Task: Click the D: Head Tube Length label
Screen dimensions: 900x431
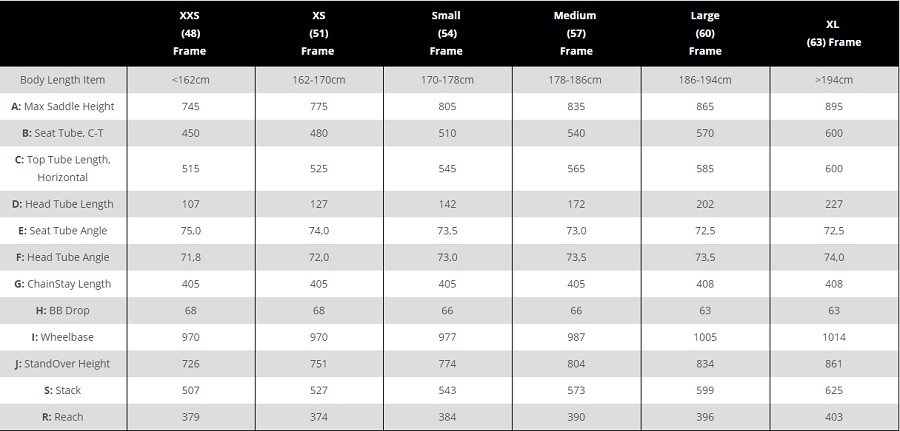Action: point(63,204)
